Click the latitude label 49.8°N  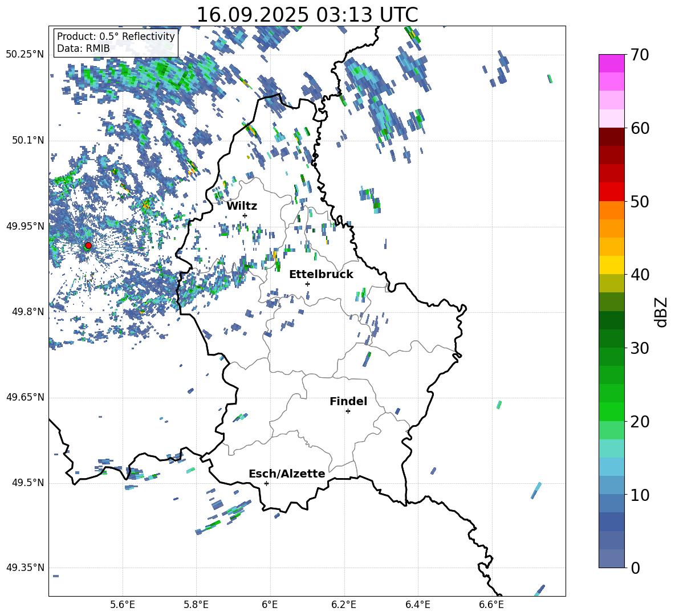(x=27, y=312)
